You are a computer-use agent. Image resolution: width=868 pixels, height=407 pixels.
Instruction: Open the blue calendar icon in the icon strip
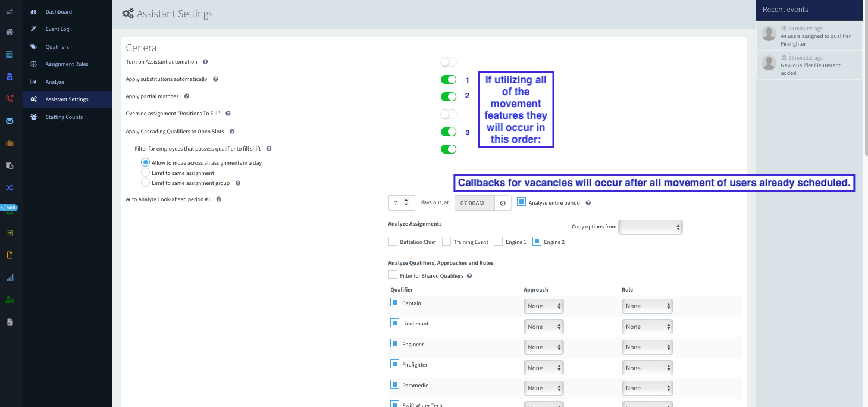coord(10,54)
